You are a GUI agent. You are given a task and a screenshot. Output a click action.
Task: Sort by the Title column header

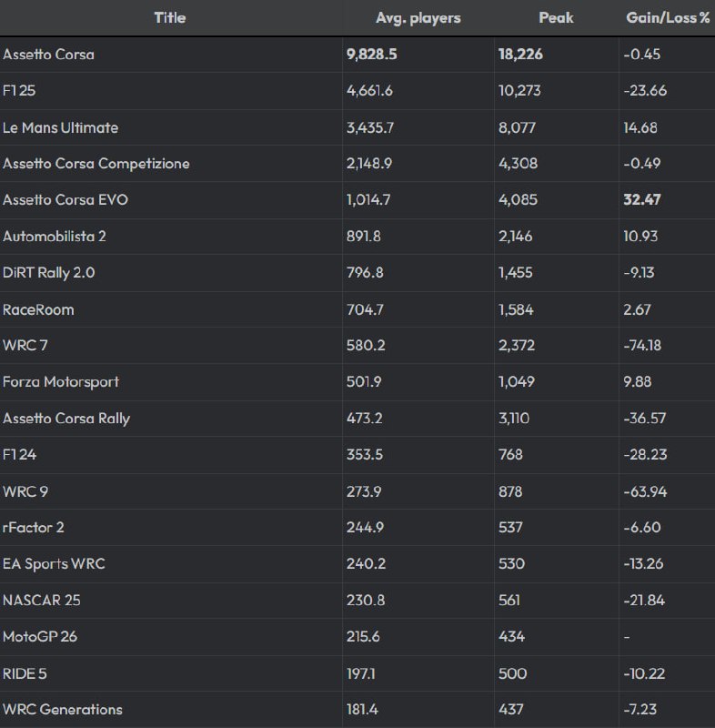[x=170, y=17]
